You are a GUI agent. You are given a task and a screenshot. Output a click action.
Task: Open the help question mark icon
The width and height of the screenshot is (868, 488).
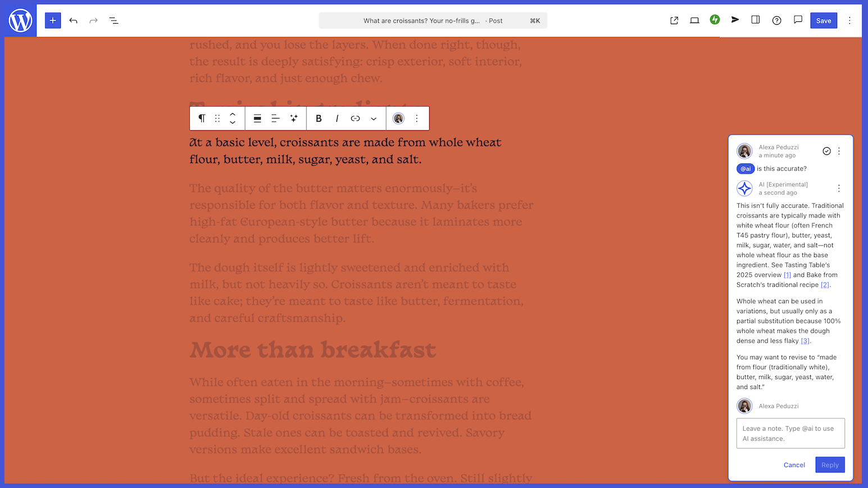click(x=776, y=21)
